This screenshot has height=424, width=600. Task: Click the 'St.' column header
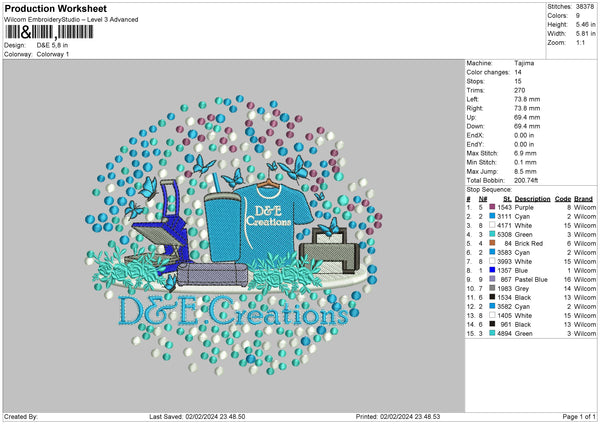507,199
